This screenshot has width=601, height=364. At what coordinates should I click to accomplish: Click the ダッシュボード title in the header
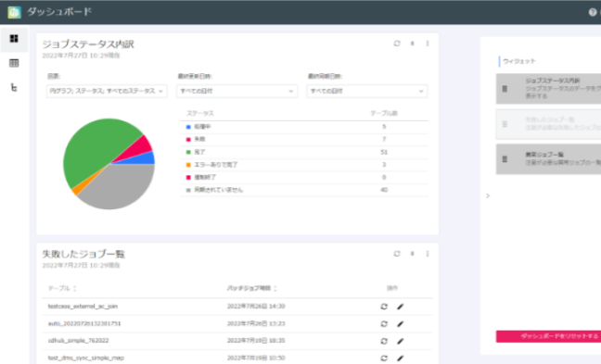(59, 12)
